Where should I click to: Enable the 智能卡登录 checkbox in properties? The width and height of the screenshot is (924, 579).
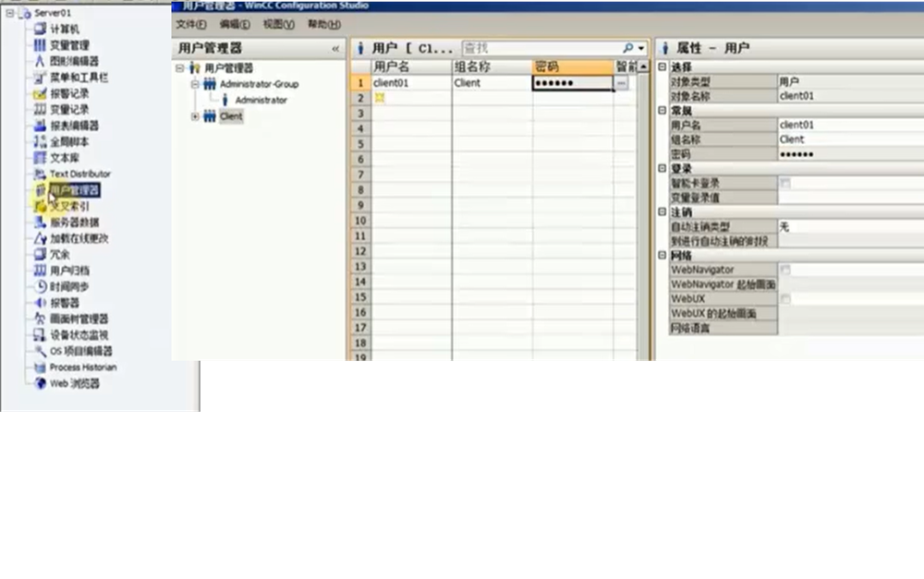tap(785, 184)
